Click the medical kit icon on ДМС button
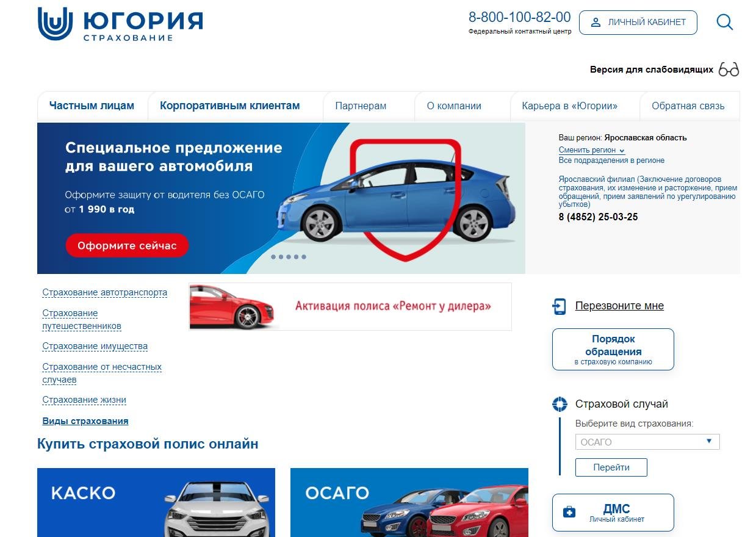The image size is (756, 537). [x=569, y=512]
